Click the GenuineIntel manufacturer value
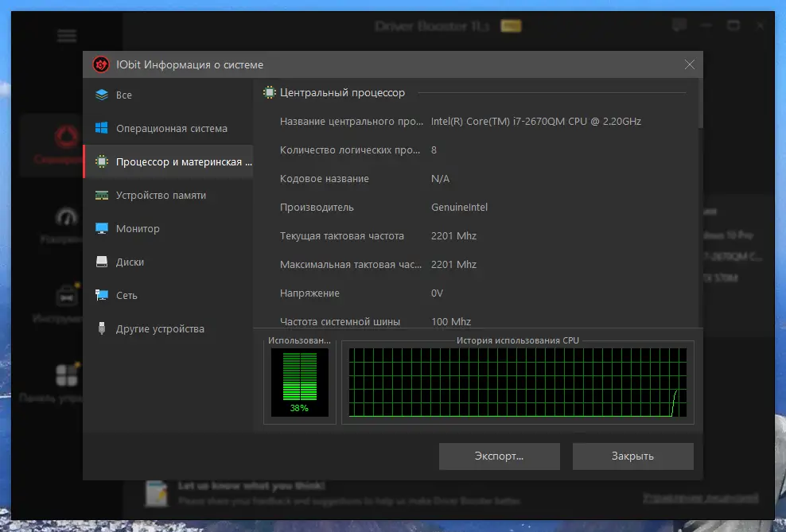 459,207
